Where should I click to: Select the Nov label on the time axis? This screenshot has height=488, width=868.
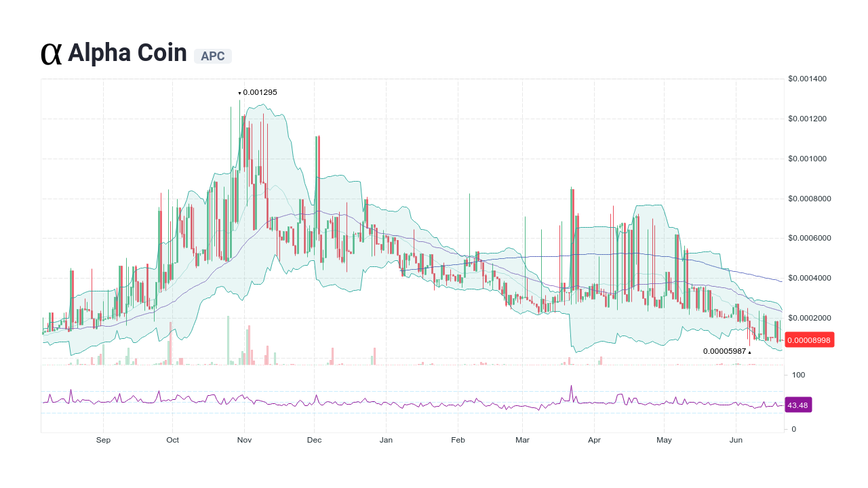pos(244,439)
